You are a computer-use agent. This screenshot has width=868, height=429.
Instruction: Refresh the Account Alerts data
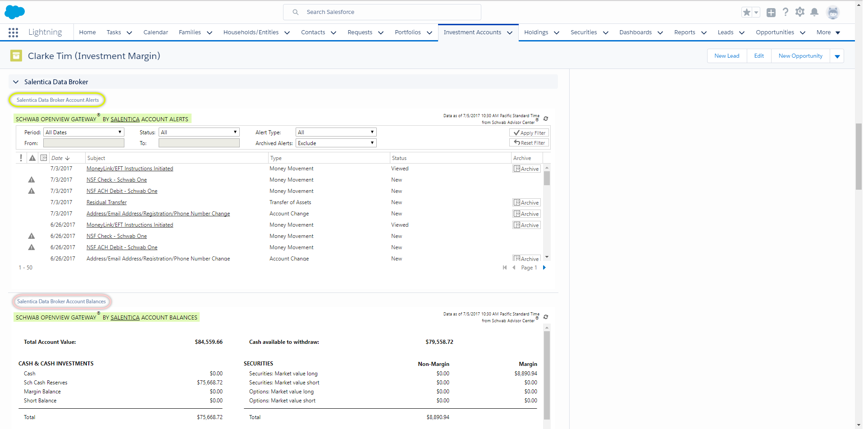coord(546,119)
